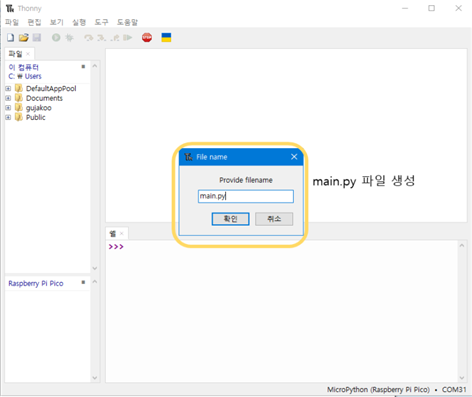Click the Users path link

[33, 76]
